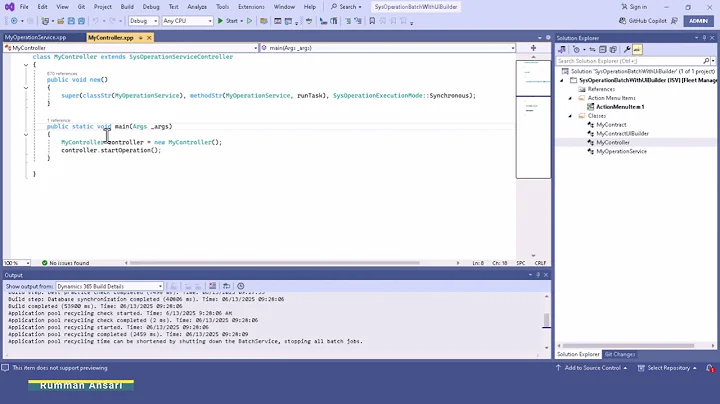Click the editor horizontal scrollbar
The width and height of the screenshot is (720, 404).
274,263
